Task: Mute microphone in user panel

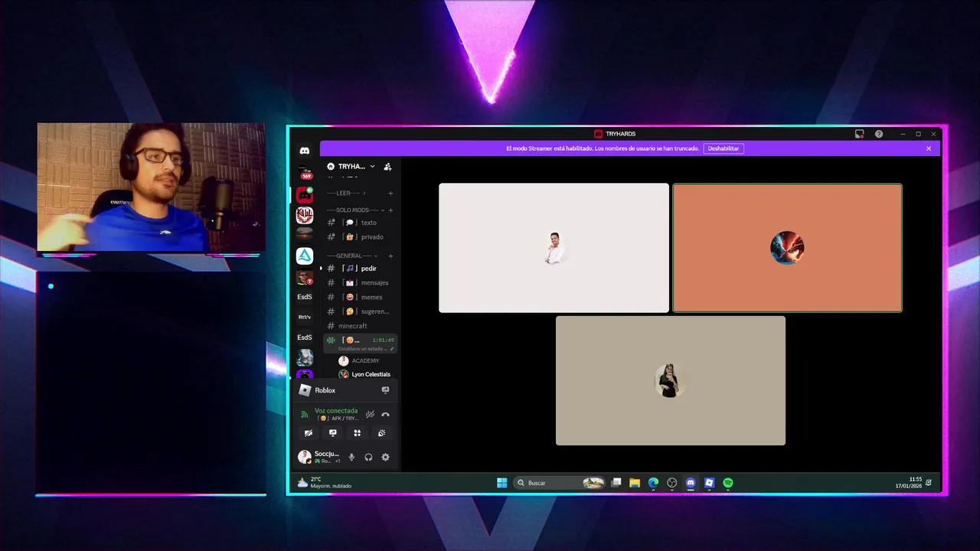Action: pyautogui.click(x=351, y=457)
